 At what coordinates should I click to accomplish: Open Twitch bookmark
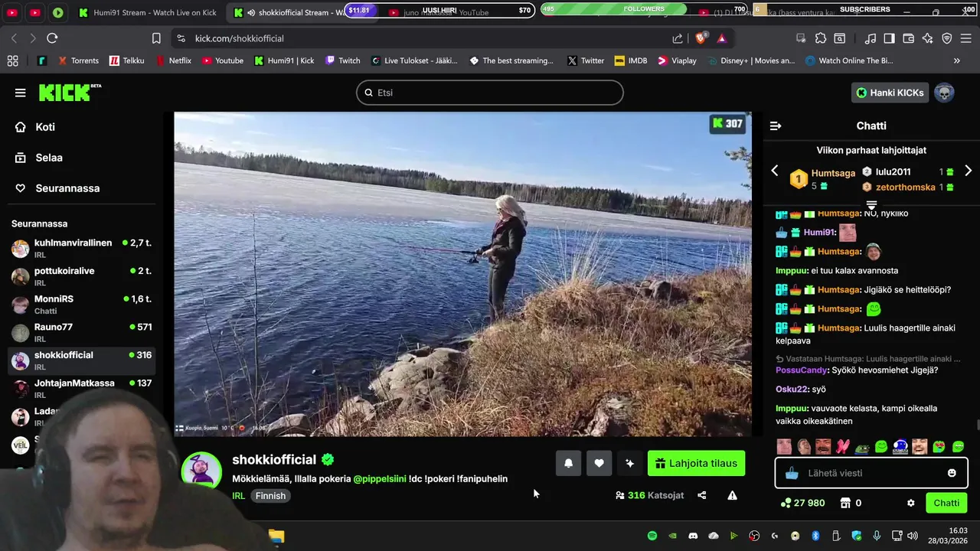(x=342, y=60)
